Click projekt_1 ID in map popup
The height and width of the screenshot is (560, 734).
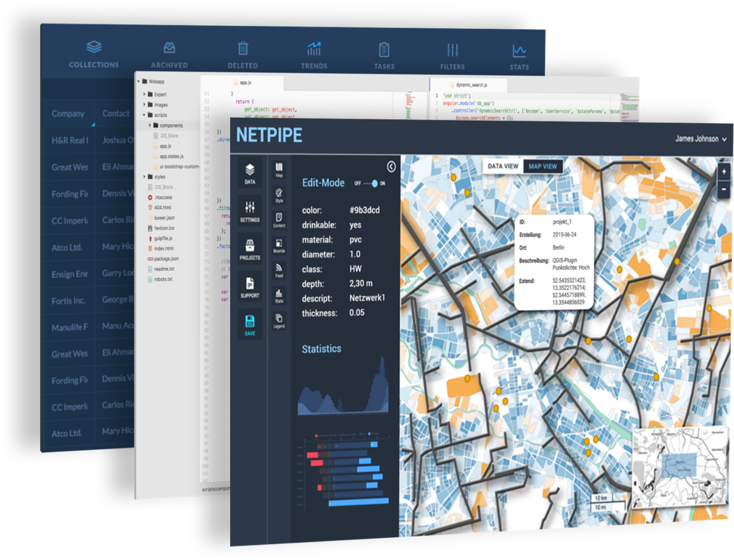(562, 222)
